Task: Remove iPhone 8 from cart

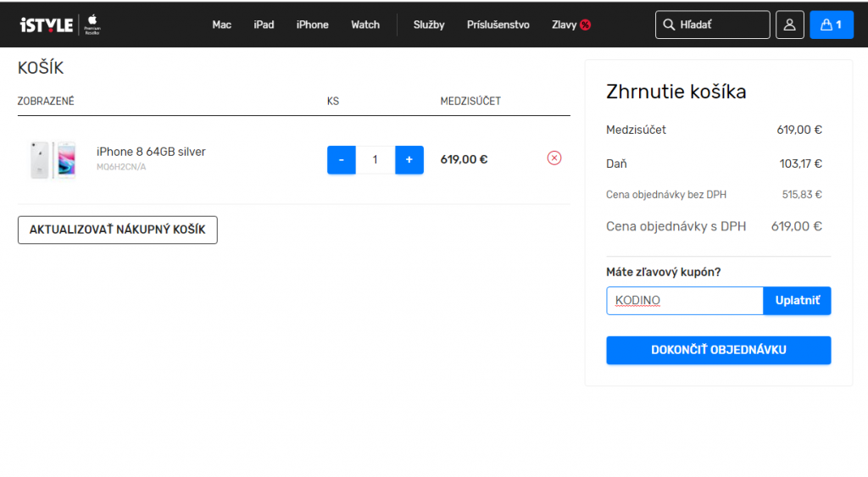Action: (x=554, y=158)
